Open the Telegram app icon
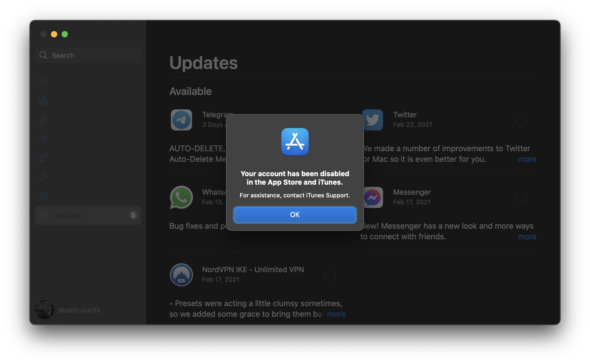The image size is (590, 364). point(181,120)
